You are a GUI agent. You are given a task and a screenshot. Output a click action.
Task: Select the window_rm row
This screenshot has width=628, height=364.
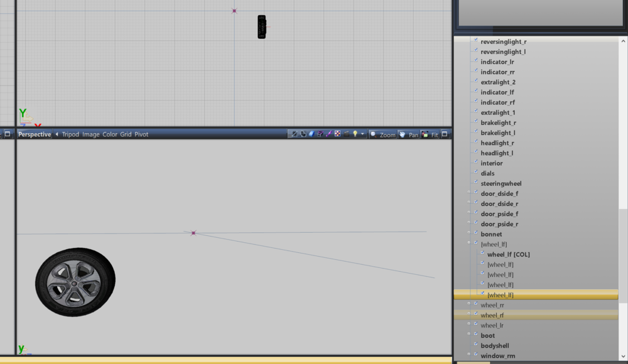click(x=536, y=356)
